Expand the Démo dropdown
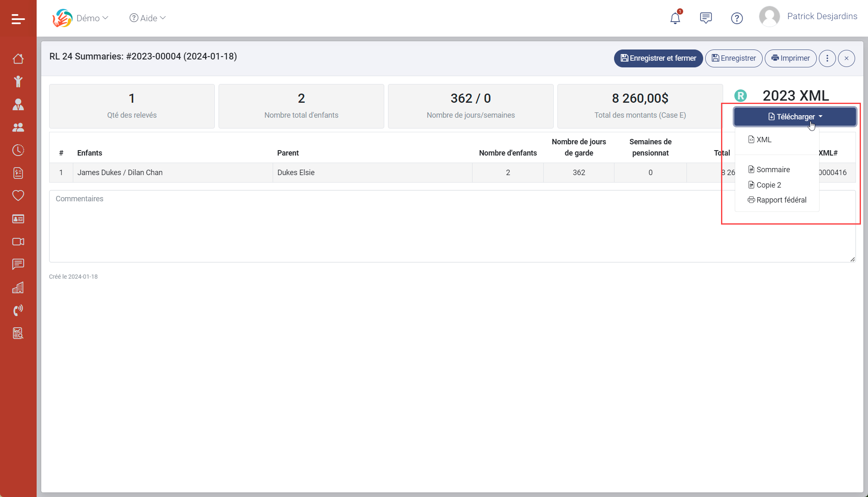The height and width of the screenshot is (497, 868). tap(92, 18)
